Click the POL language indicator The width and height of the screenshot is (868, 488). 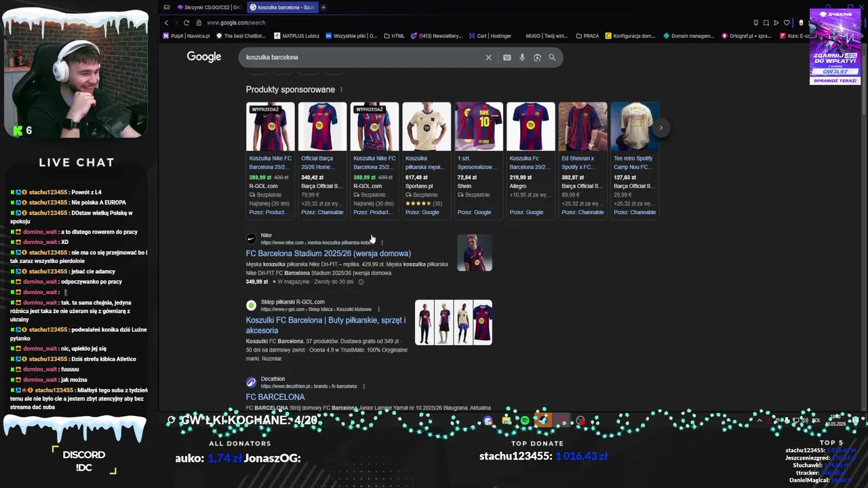(x=816, y=421)
